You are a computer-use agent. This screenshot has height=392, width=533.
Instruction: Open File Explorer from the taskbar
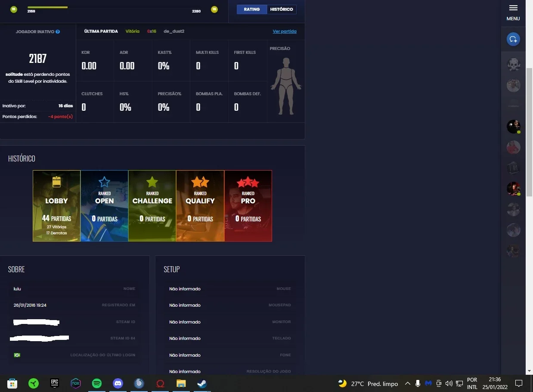pos(181,383)
